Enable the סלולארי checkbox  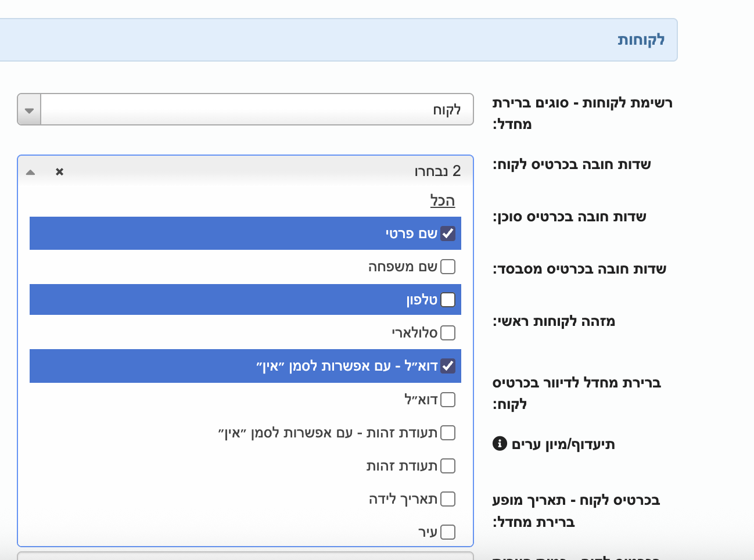click(x=448, y=333)
